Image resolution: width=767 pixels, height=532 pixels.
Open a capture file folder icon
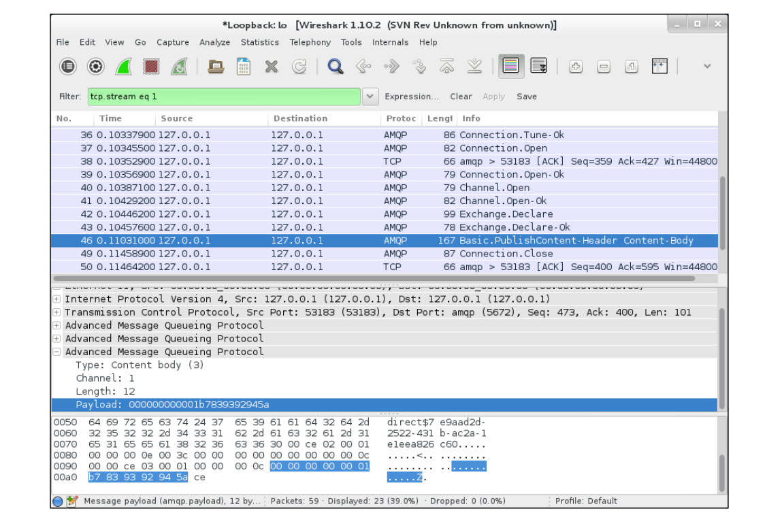pyautogui.click(x=216, y=66)
